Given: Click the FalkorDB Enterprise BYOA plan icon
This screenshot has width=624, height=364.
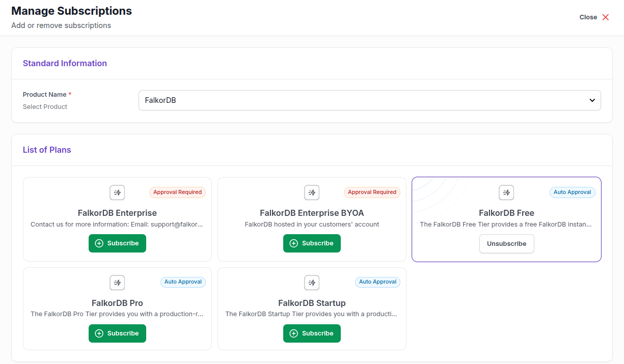Looking at the screenshot, I should pyautogui.click(x=312, y=192).
